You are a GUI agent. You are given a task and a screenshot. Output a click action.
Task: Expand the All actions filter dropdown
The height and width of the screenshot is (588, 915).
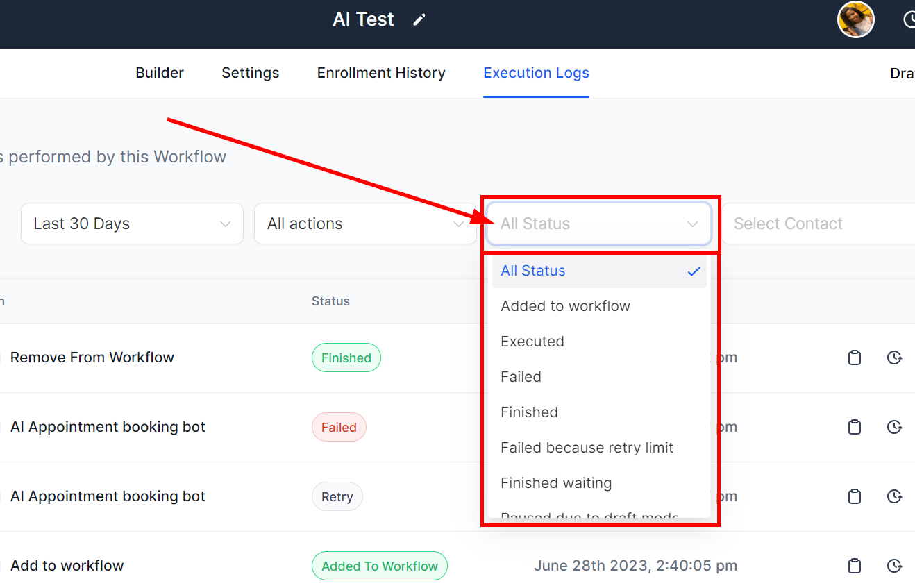[x=365, y=224]
